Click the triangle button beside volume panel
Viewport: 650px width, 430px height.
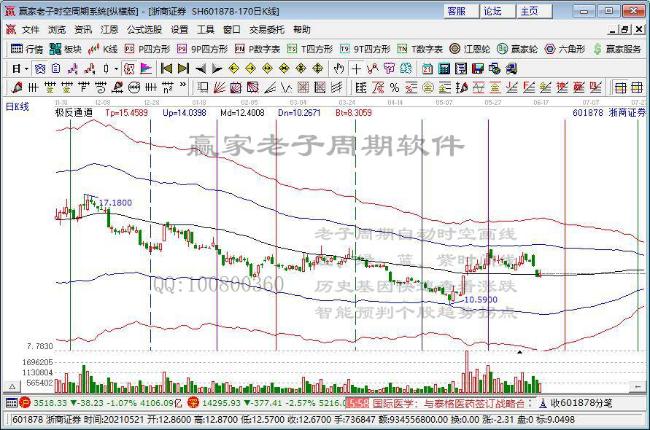12,387
